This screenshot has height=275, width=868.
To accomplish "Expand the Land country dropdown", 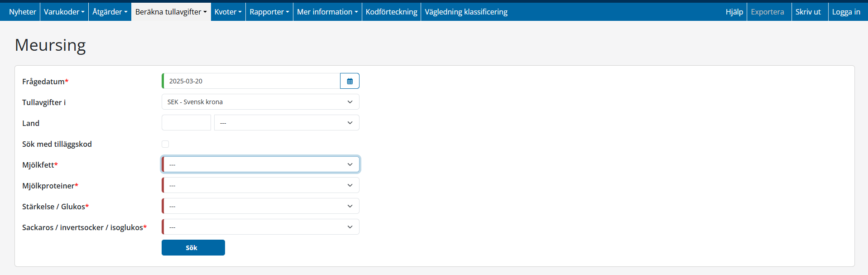I will click(286, 123).
